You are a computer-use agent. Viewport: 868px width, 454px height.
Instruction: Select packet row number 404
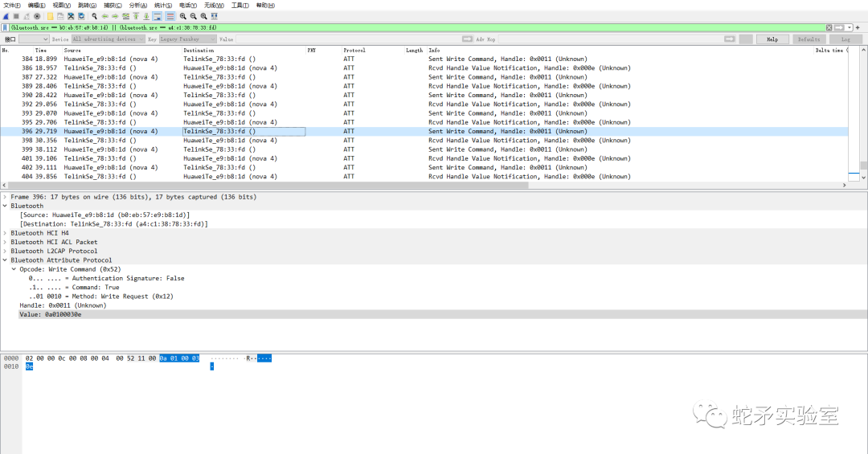coord(424,177)
